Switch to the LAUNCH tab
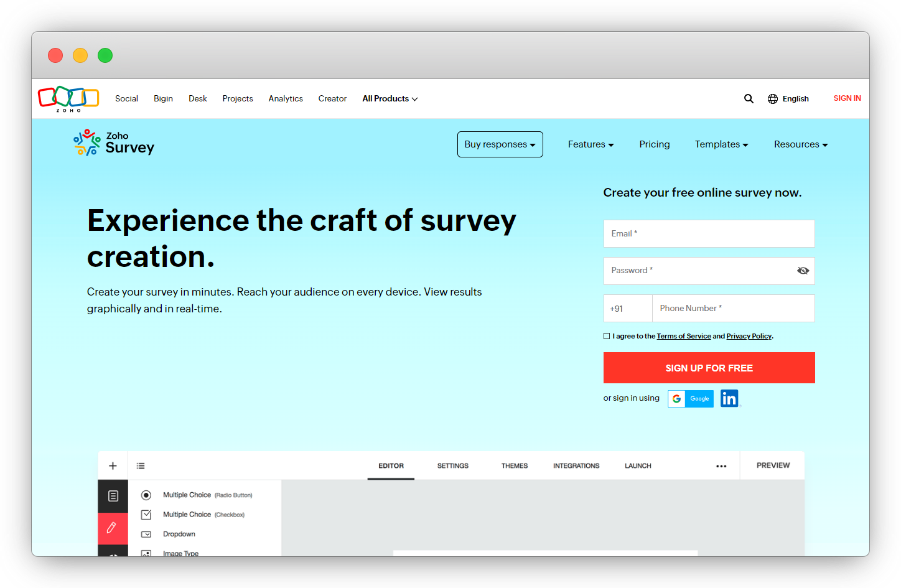This screenshot has height=588, width=901. [638, 466]
